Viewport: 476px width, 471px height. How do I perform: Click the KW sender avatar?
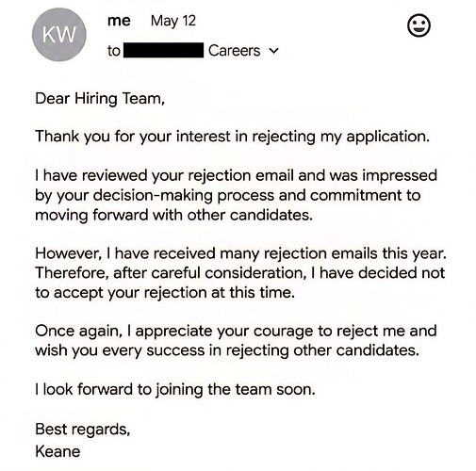point(59,35)
